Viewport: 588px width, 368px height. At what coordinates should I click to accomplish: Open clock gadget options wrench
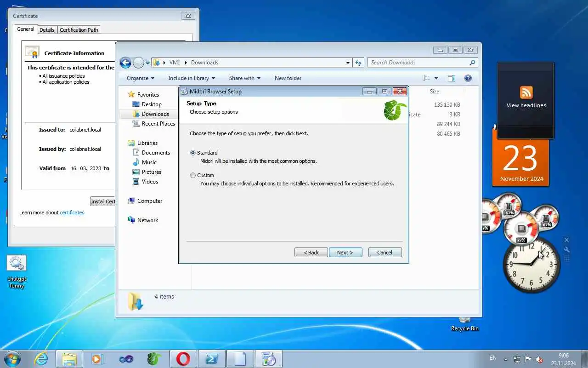[566, 249]
